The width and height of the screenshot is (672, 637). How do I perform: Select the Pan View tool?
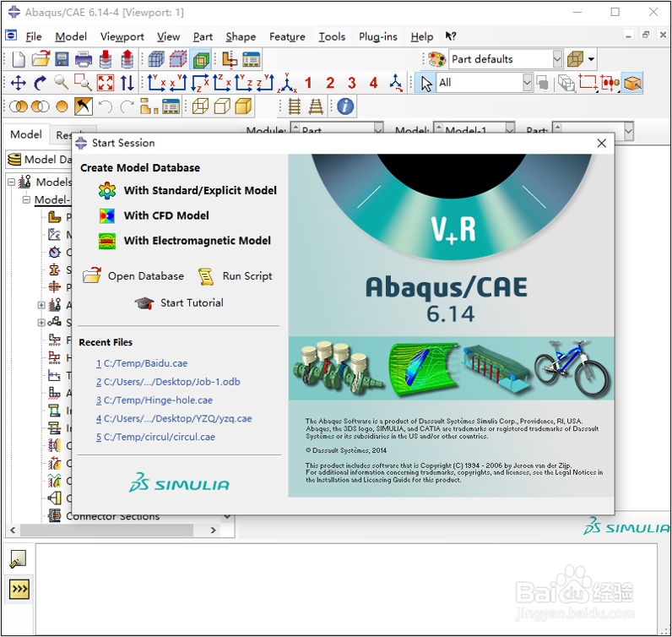pyautogui.click(x=18, y=83)
